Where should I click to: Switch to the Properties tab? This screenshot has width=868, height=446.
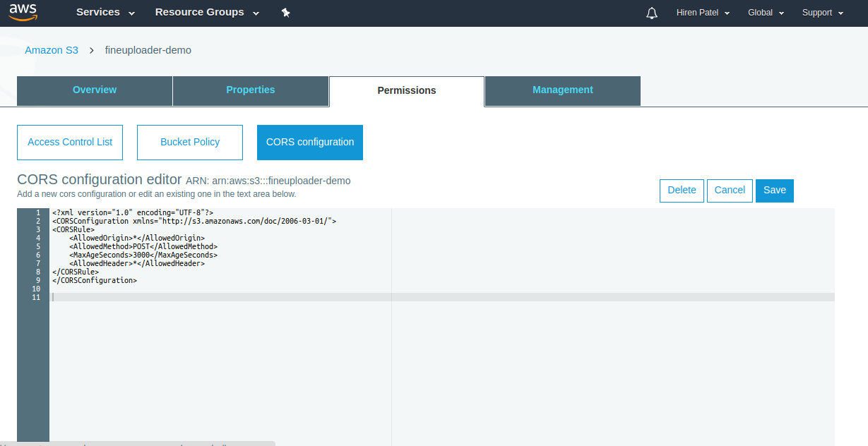(x=250, y=90)
